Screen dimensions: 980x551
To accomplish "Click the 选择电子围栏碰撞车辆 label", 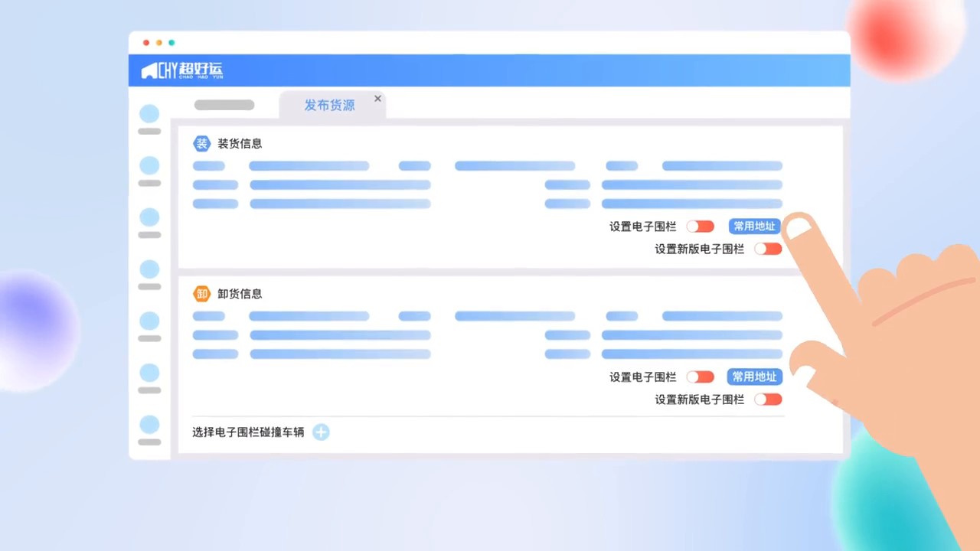I will pyautogui.click(x=248, y=432).
